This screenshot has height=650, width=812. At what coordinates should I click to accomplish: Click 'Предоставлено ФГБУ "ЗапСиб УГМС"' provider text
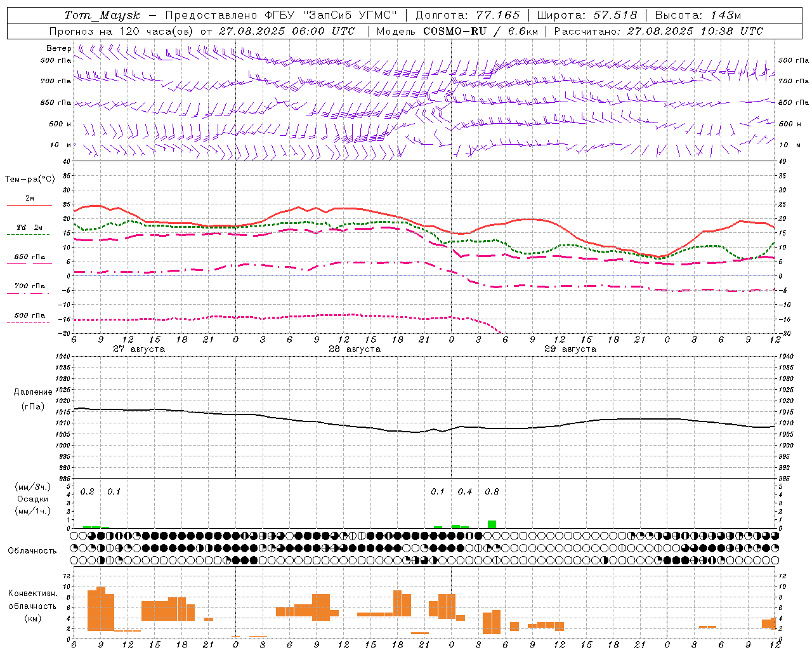[280, 15]
